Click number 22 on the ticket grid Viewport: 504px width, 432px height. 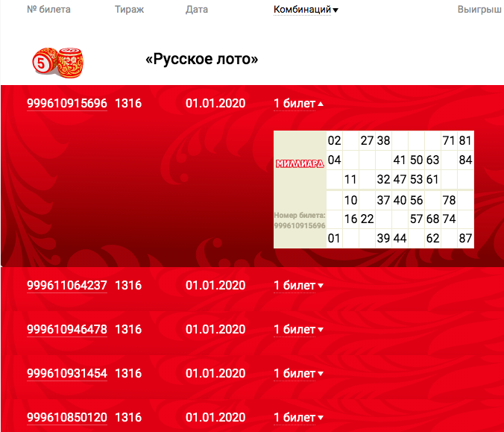(x=367, y=219)
